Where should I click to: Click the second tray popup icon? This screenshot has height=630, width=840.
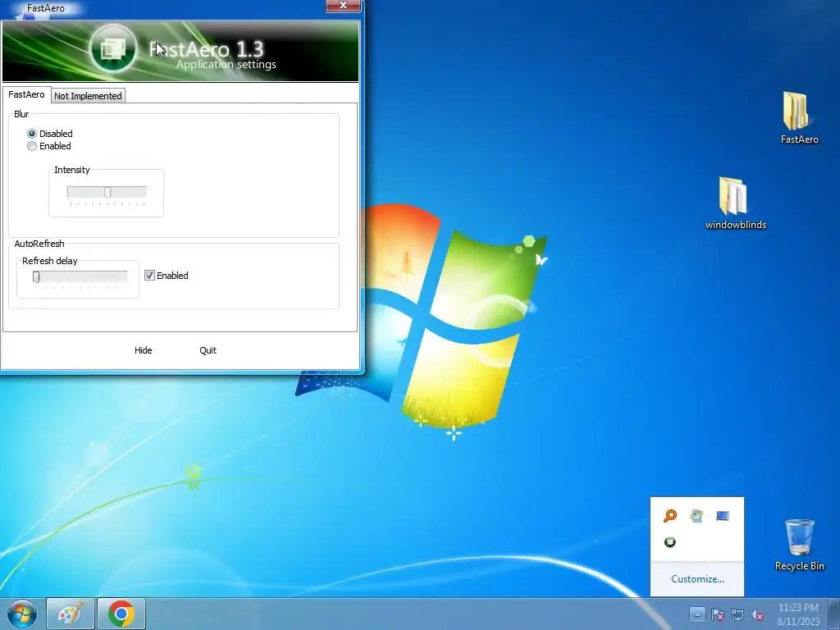click(x=696, y=516)
